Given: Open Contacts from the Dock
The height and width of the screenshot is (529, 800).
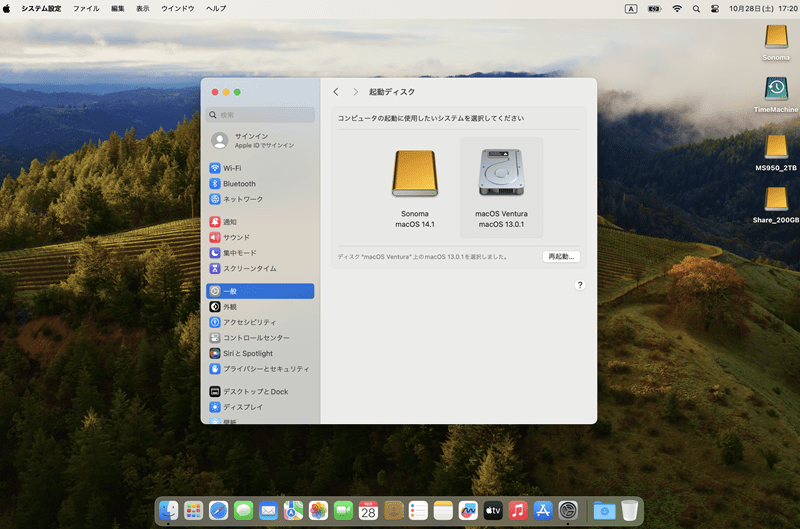Looking at the screenshot, I should click(393, 510).
